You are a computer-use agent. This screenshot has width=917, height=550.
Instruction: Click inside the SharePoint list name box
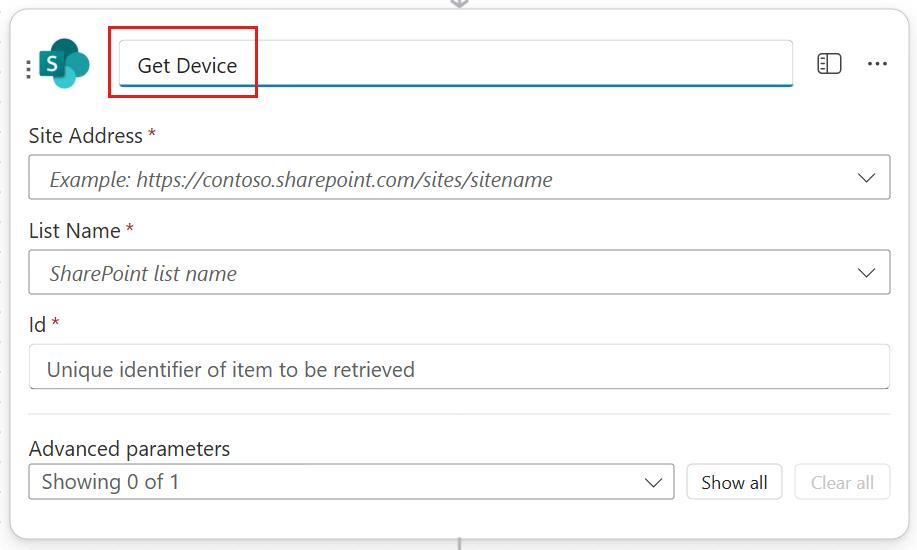click(440, 273)
